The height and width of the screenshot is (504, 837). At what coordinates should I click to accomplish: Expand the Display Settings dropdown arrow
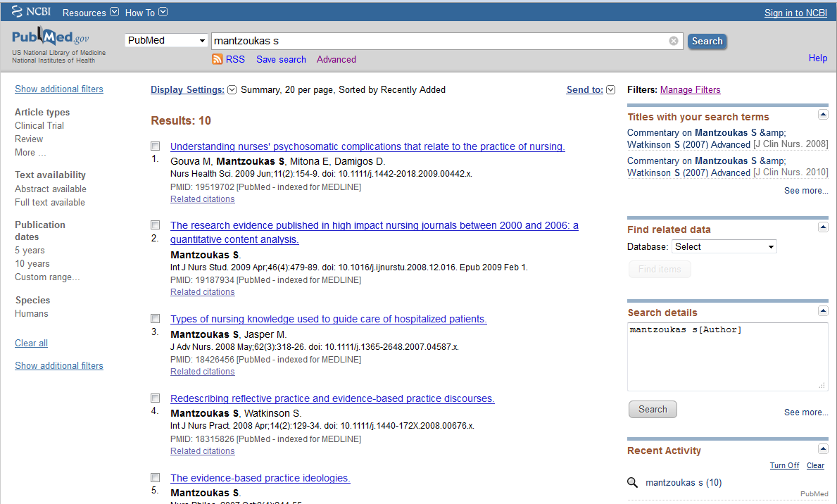232,89
